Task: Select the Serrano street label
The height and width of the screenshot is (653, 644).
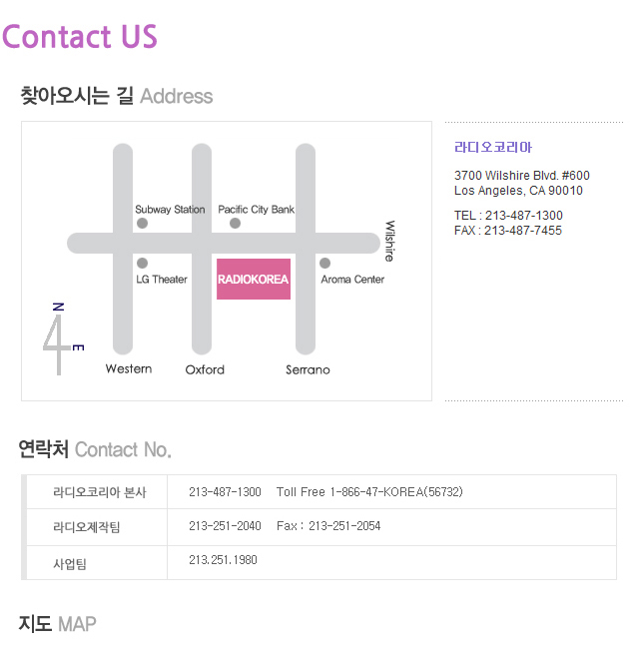Action: click(308, 369)
